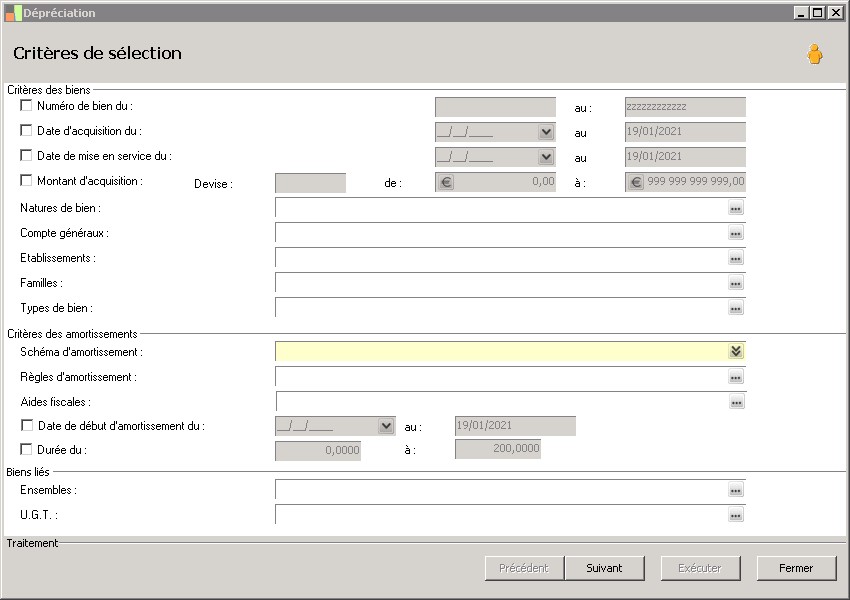
Task: Click the Suivant button
Action: [604, 568]
